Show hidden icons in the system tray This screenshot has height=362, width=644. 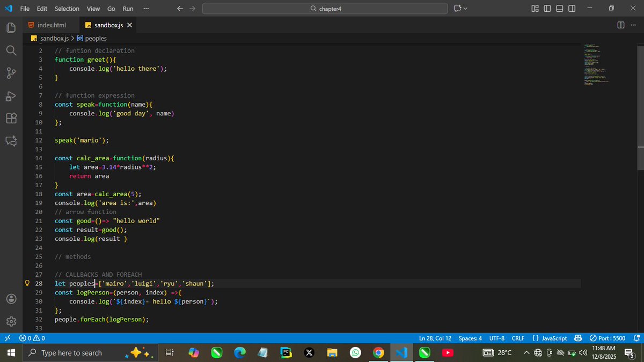point(526,352)
